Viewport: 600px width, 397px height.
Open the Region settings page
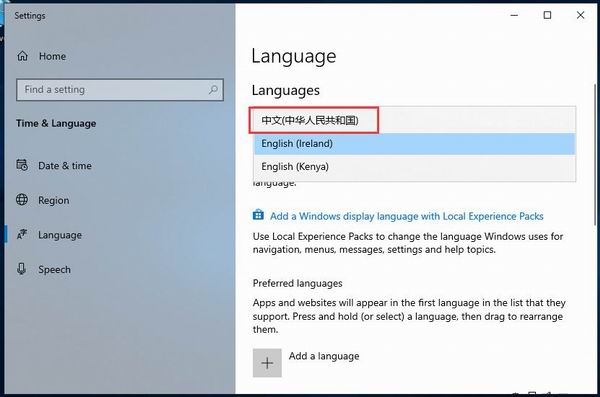point(54,200)
